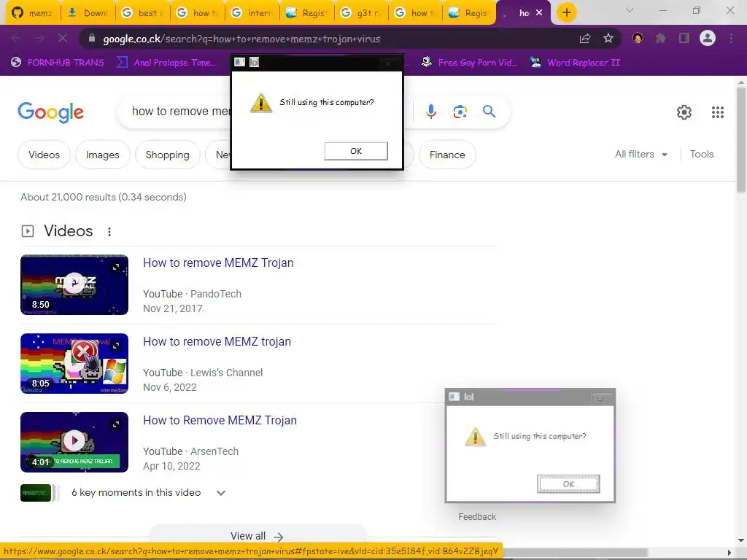Screen dimensions: 747x560
Task: Switch to the memz GitHub tab
Action: pos(32,13)
